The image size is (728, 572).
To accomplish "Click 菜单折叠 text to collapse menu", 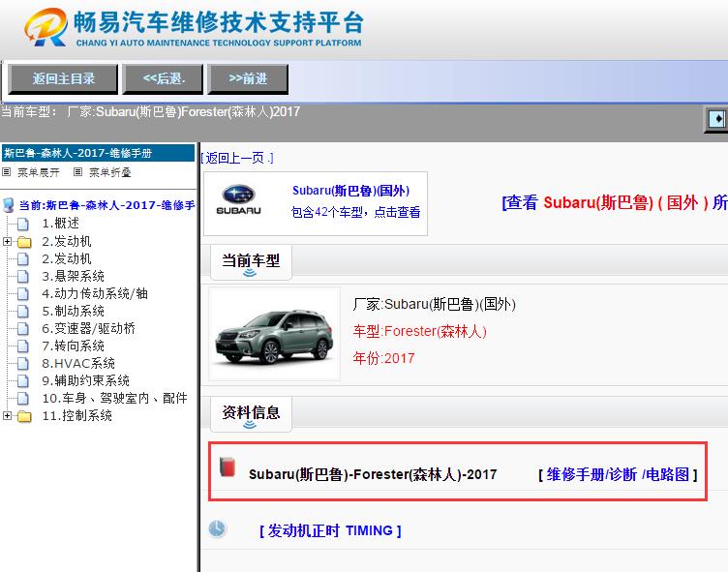I will pos(110,172).
